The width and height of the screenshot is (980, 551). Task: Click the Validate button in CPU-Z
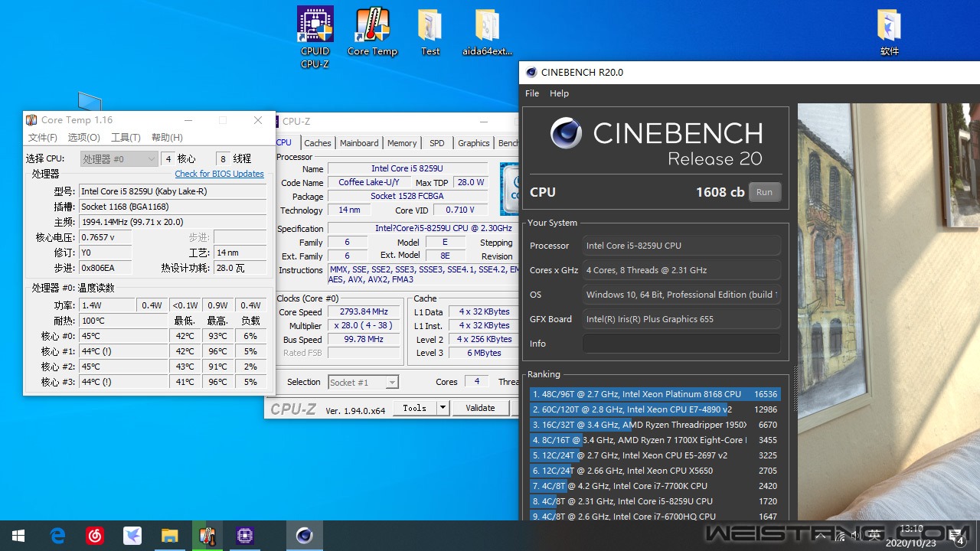[x=480, y=408]
